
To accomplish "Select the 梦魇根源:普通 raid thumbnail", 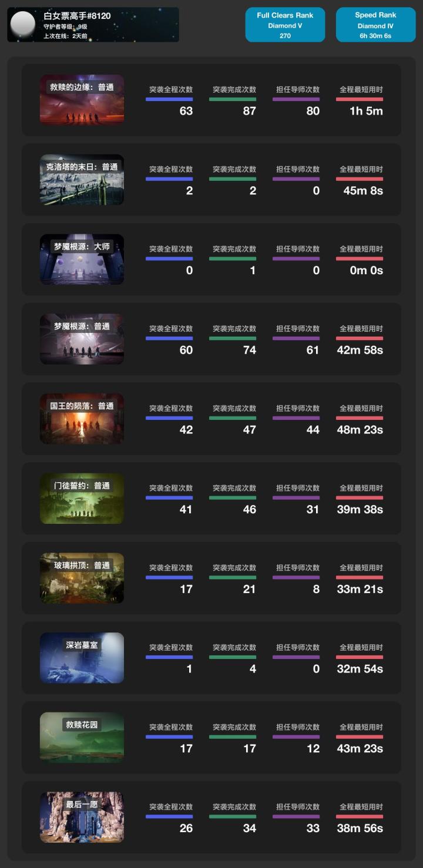I will (x=82, y=339).
